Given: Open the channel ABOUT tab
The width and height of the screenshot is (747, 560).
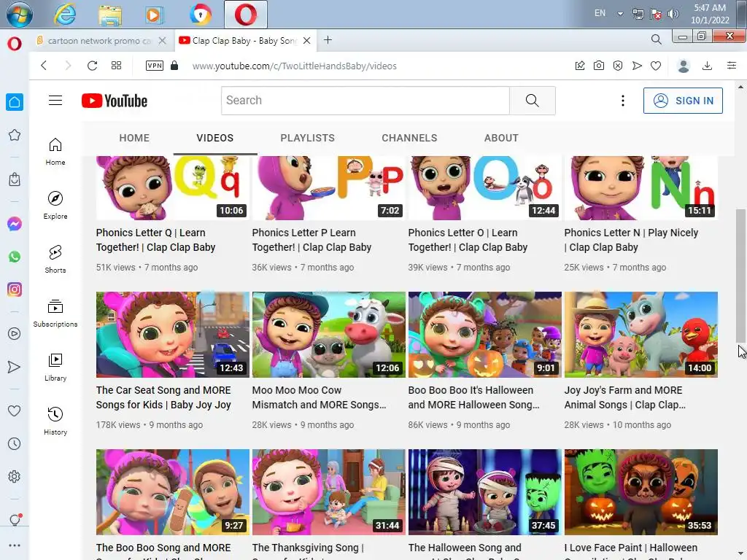Looking at the screenshot, I should tap(501, 138).
